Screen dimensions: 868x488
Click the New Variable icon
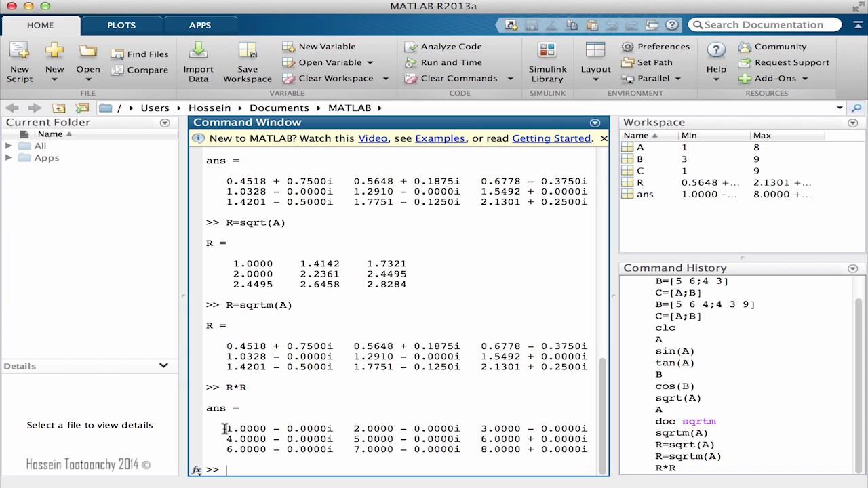coord(289,47)
